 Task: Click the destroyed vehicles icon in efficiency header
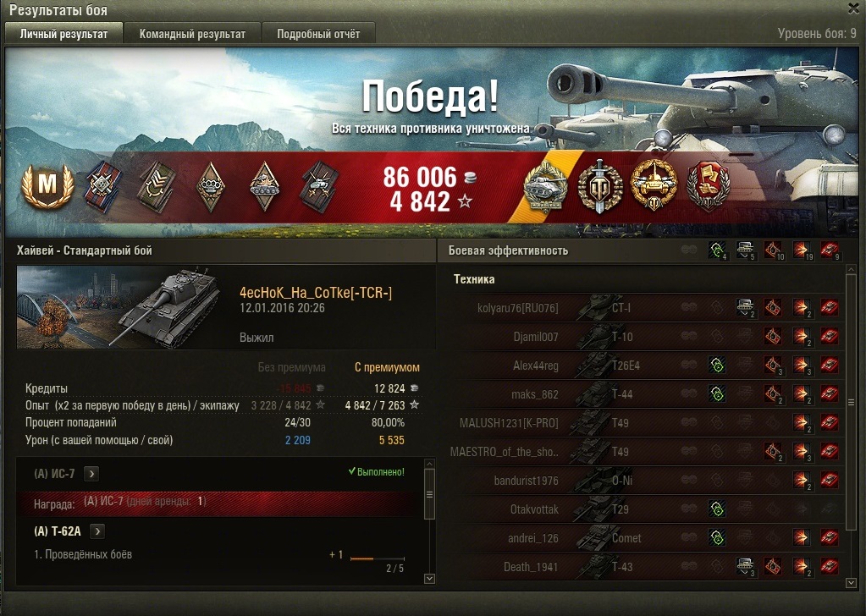[830, 250]
